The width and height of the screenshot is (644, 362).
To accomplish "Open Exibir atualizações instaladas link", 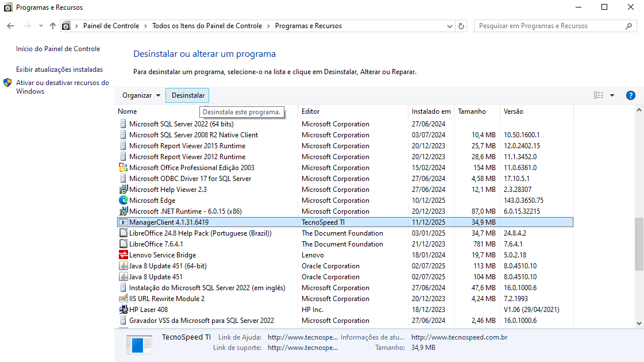I will (59, 70).
